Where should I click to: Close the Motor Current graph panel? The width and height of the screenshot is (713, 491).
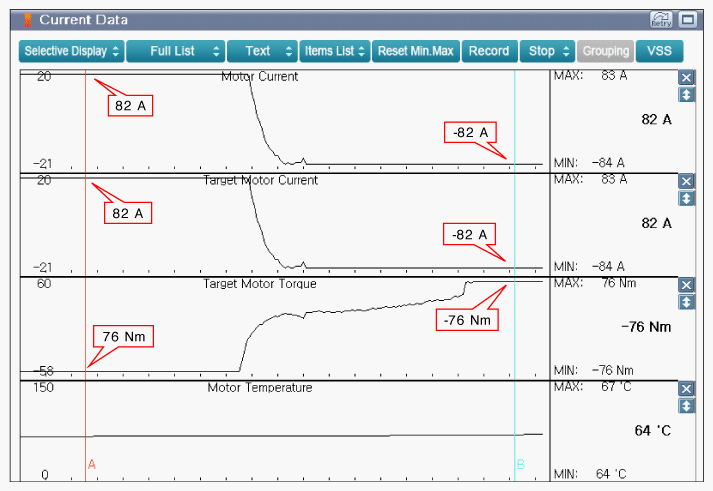(686, 77)
